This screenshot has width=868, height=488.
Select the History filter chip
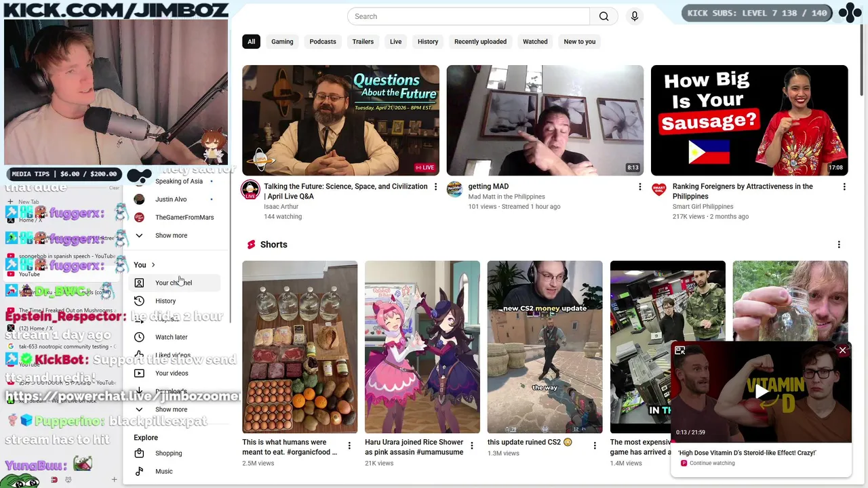[x=428, y=41]
